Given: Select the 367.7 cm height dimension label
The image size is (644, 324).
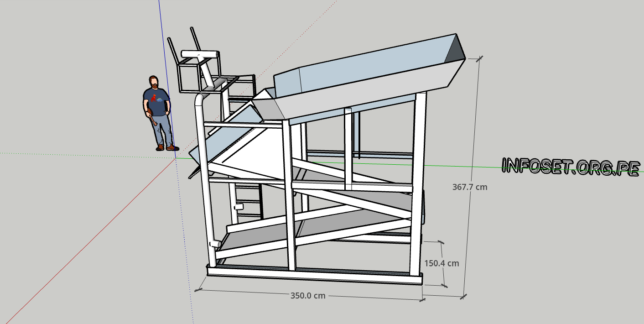Looking at the screenshot, I should (x=470, y=187).
